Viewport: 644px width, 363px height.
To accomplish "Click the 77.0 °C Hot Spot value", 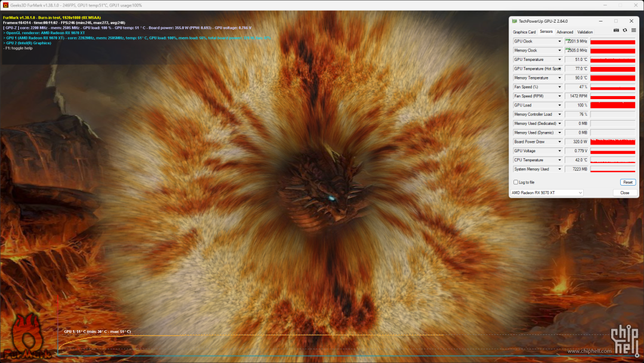I will 576,69.
